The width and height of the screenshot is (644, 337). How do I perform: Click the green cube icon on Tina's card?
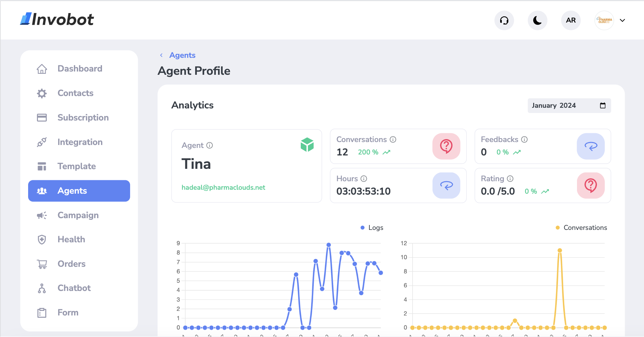click(x=307, y=145)
